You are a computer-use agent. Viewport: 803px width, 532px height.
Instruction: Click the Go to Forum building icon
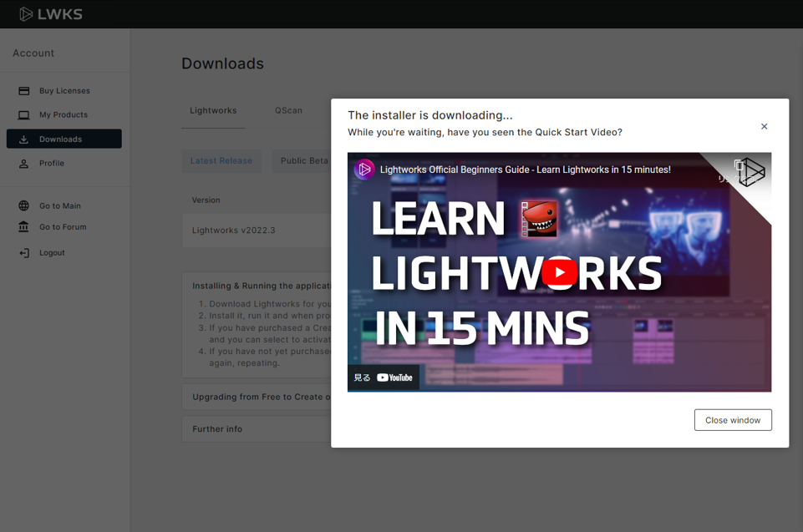[24, 226]
